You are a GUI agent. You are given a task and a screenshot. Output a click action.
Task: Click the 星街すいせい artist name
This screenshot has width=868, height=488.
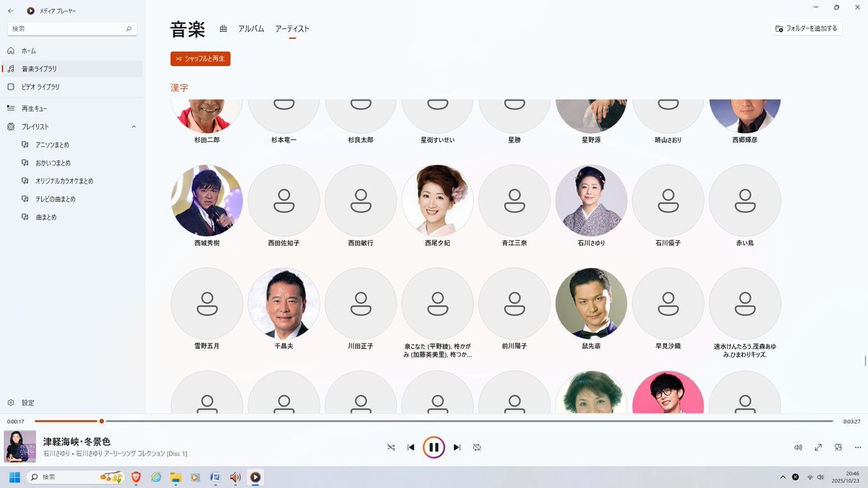coord(438,140)
